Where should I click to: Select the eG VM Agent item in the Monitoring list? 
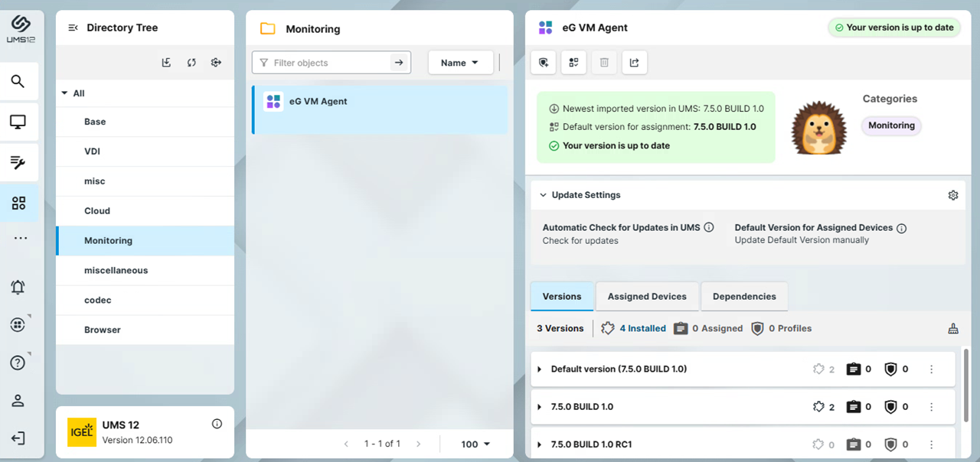pyautogui.click(x=380, y=109)
